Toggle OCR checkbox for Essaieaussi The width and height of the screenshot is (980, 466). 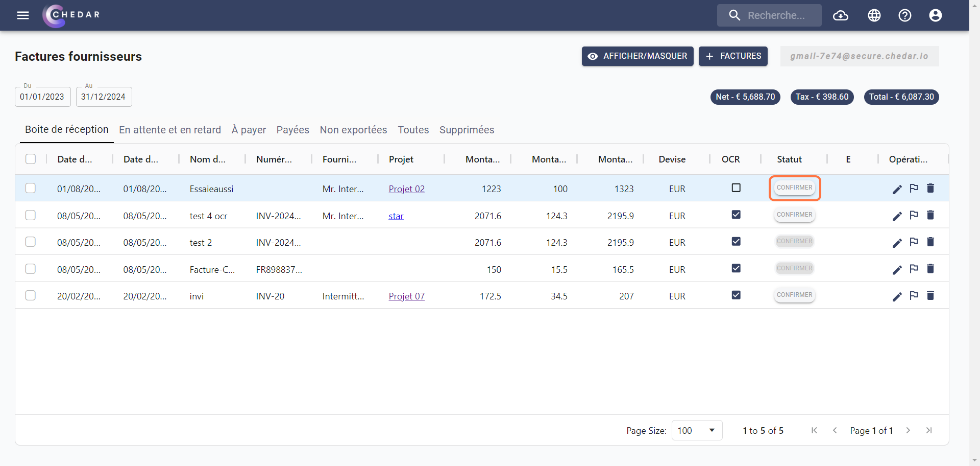(736, 188)
